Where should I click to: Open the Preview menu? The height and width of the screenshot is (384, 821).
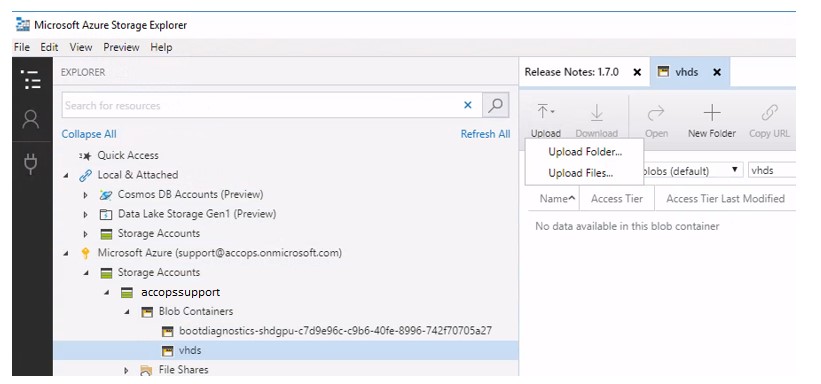tap(121, 47)
